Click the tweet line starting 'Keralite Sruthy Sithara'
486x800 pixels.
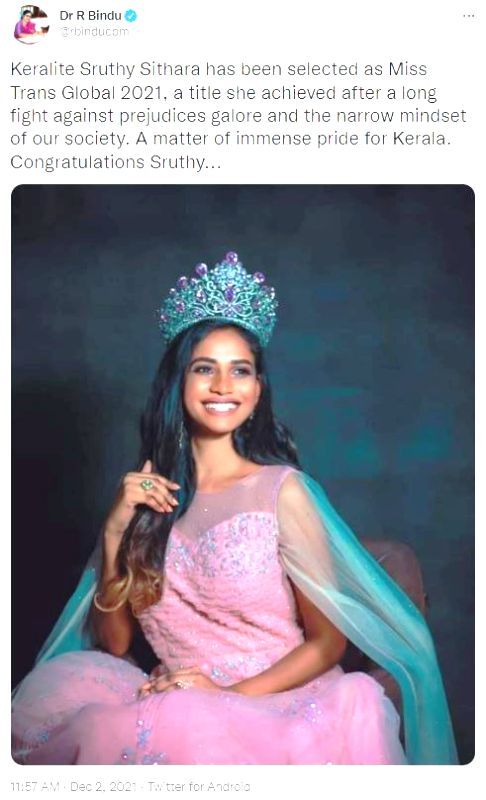(x=219, y=69)
